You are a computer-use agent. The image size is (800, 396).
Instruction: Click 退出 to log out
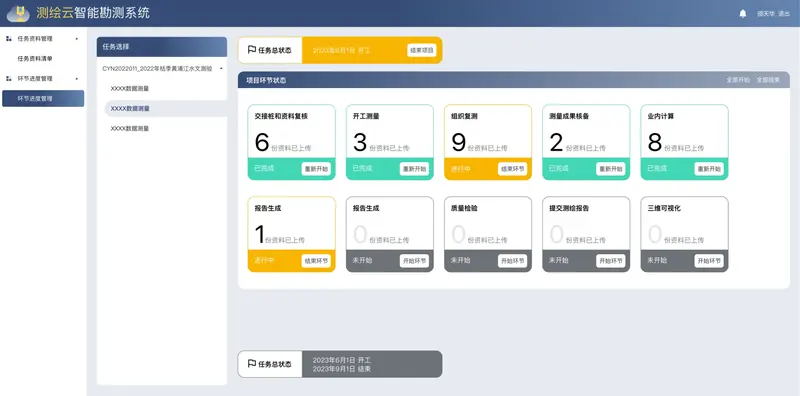(x=784, y=14)
